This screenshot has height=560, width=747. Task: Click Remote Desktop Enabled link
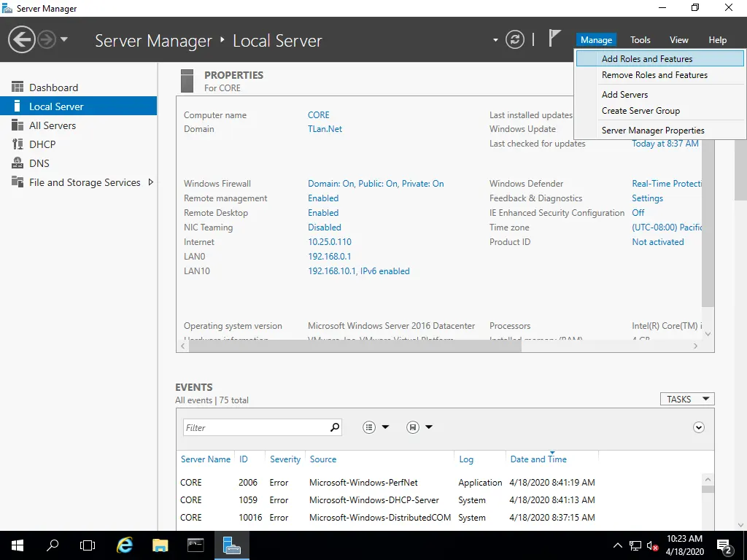(323, 212)
